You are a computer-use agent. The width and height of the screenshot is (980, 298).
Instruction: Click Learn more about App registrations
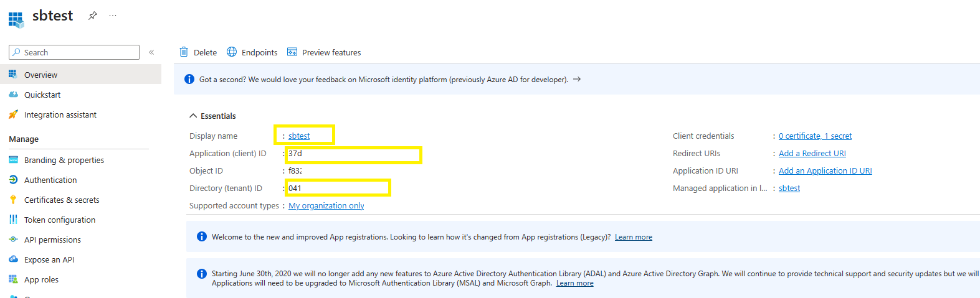(x=634, y=237)
